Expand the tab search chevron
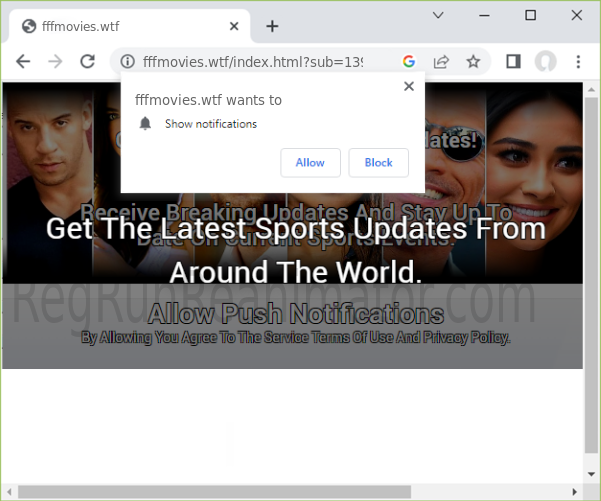The height and width of the screenshot is (501, 601). (438, 15)
